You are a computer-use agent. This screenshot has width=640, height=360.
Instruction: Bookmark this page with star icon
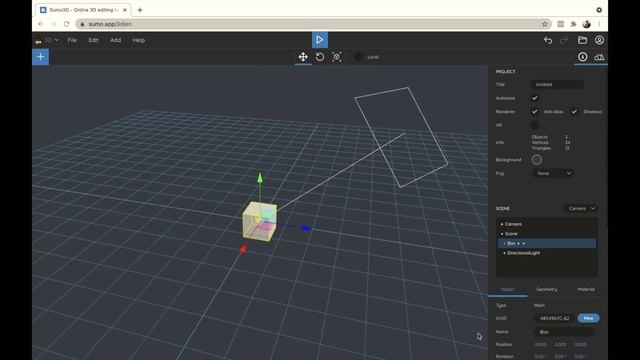point(544,24)
